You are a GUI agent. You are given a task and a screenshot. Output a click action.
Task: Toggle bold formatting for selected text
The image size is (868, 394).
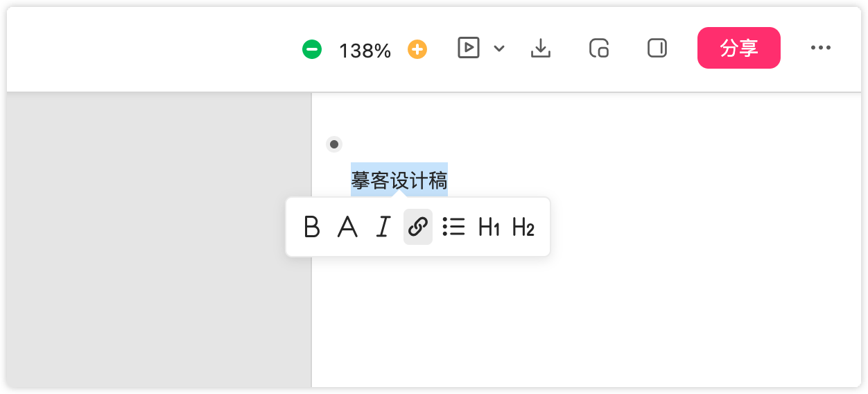(x=312, y=227)
